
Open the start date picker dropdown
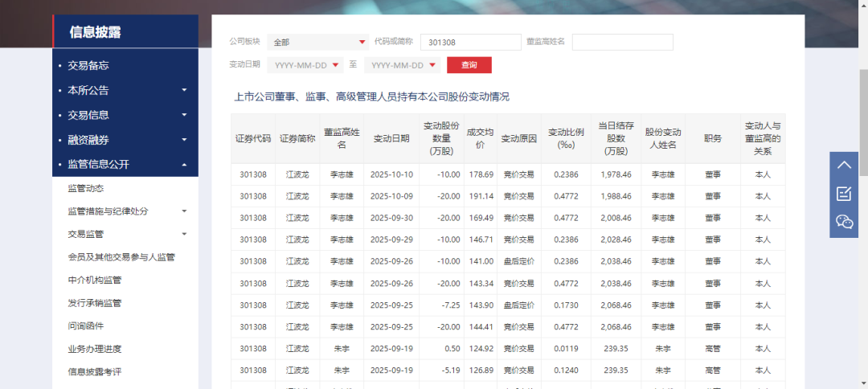pos(305,65)
